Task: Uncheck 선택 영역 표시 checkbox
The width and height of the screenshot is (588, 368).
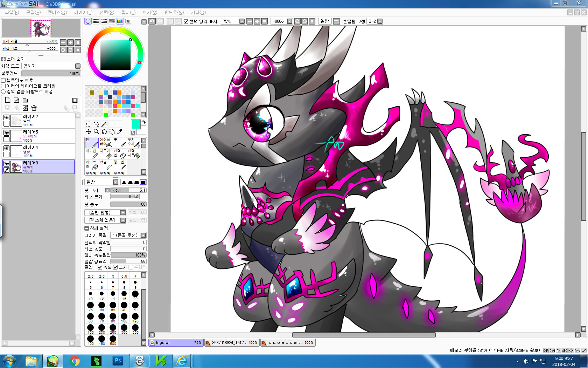Action: 186,21
